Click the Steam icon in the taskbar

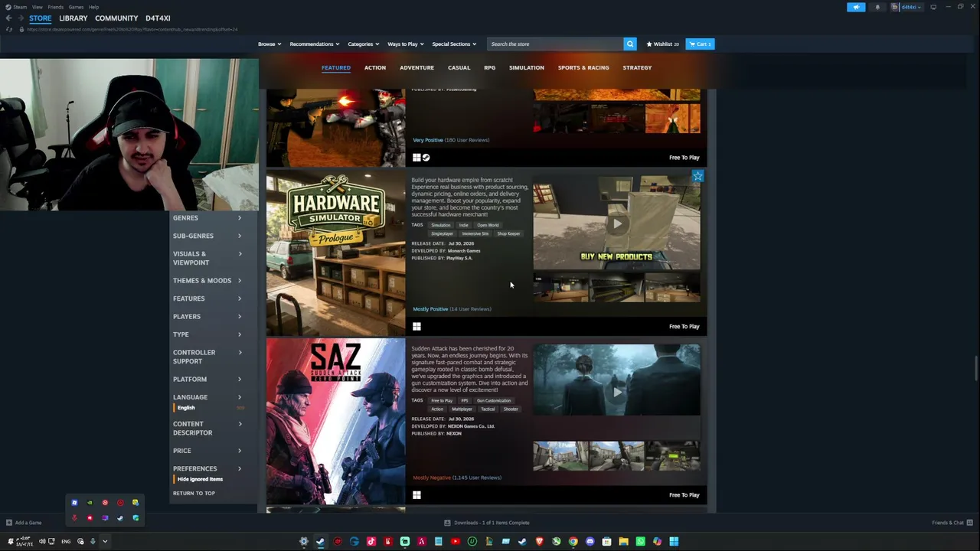click(x=320, y=542)
